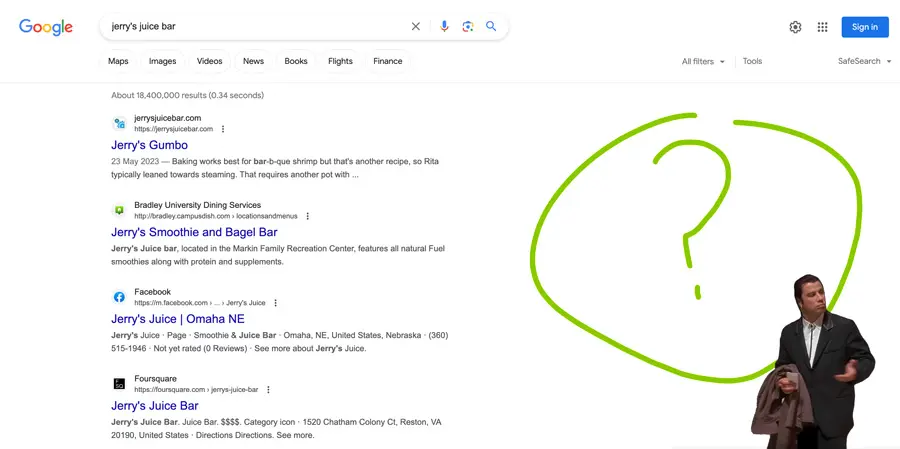Clear the search box with X icon
Screen dimensions: 900x449
pos(416,27)
